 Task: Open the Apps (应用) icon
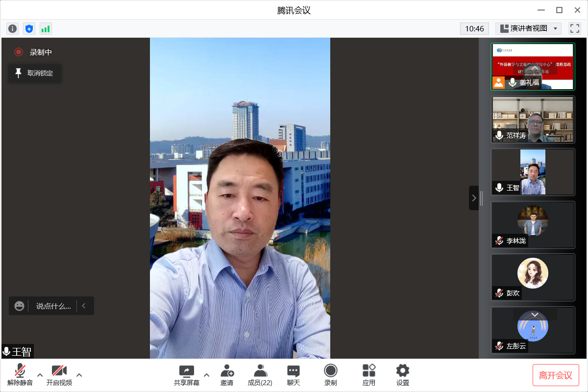369,375
